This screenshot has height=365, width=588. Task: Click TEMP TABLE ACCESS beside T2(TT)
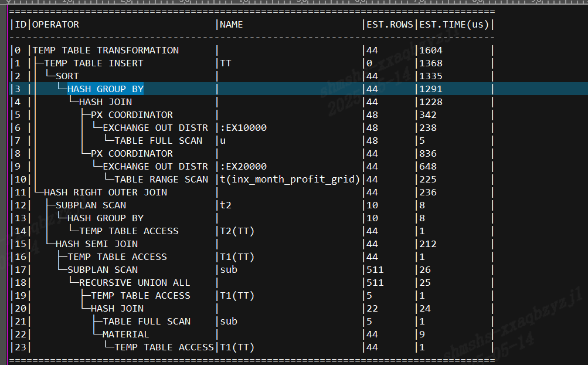click(129, 231)
